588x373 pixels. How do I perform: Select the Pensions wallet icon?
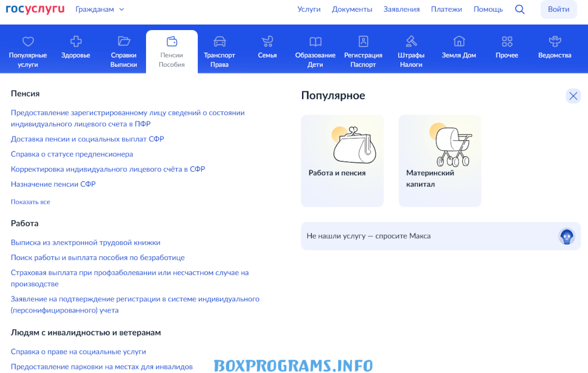tap(172, 41)
